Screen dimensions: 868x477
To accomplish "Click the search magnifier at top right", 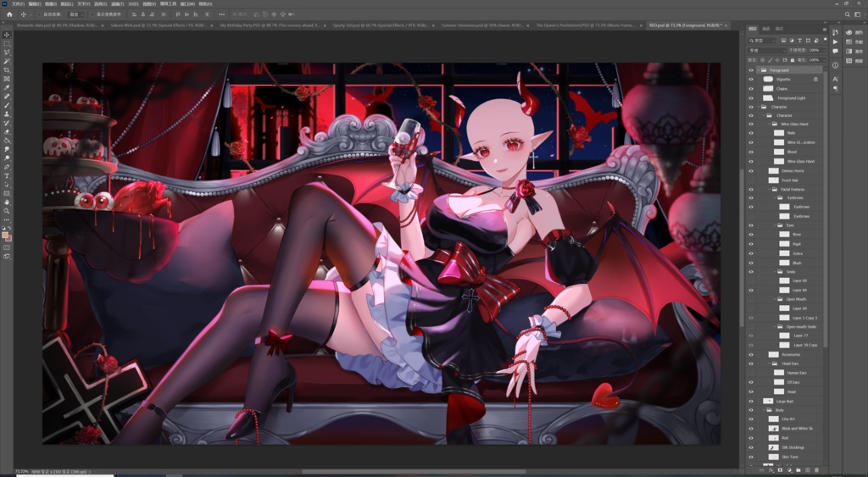I will pos(848,14).
